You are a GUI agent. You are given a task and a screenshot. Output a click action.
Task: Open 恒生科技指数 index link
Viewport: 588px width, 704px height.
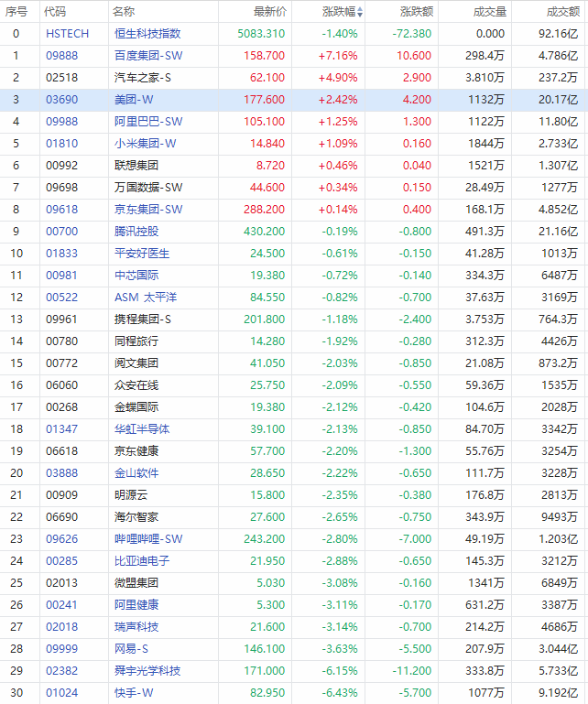(147, 34)
